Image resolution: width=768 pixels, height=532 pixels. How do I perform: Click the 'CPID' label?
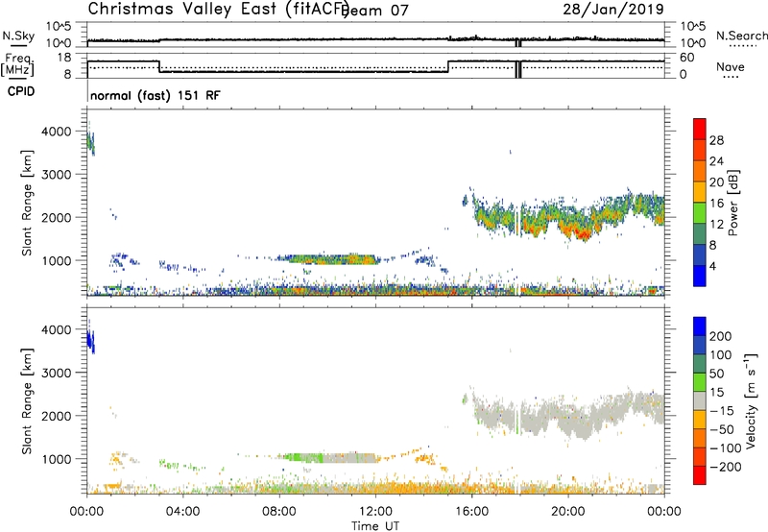pyautogui.click(x=21, y=91)
